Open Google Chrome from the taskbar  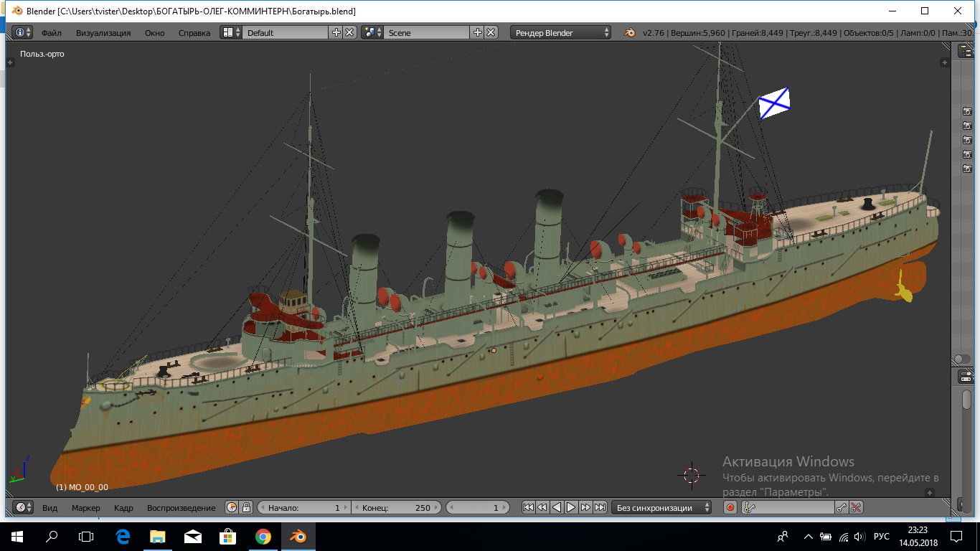[263, 537]
